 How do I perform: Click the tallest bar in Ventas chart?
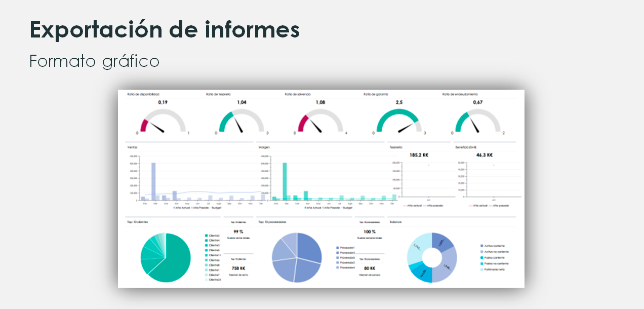click(153, 181)
